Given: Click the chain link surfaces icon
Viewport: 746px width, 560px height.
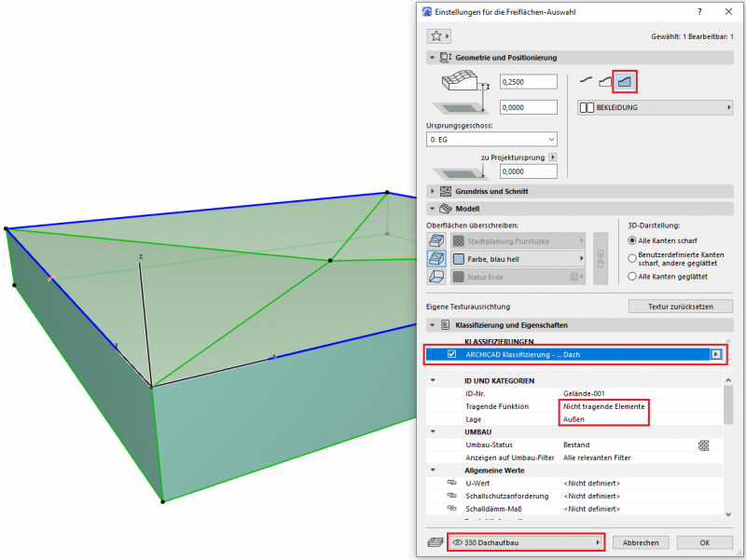Looking at the screenshot, I should [x=601, y=258].
